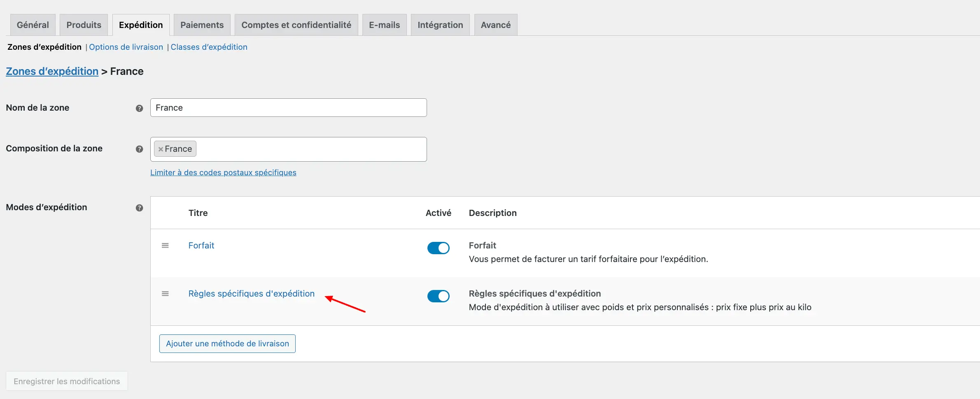Open the Forfait shipping method link
Image resolution: width=980 pixels, height=399 pixels.
pos(201,246)
